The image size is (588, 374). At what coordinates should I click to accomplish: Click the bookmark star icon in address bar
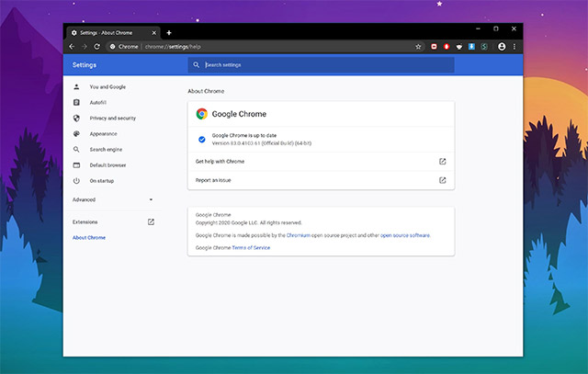pos(419,46)
